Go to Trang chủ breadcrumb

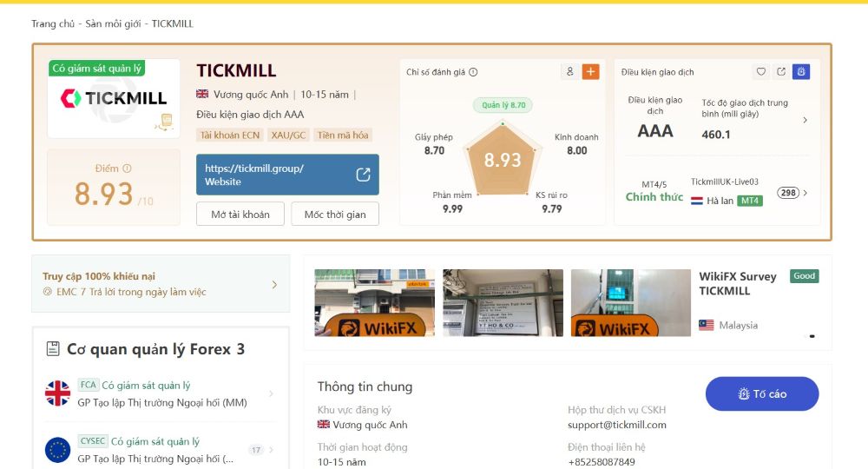pos(53,23)
